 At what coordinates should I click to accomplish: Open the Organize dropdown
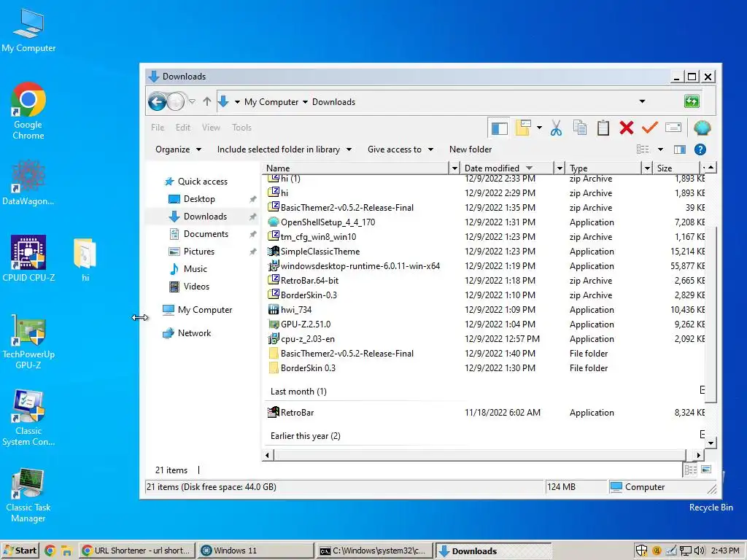(178, 149)
